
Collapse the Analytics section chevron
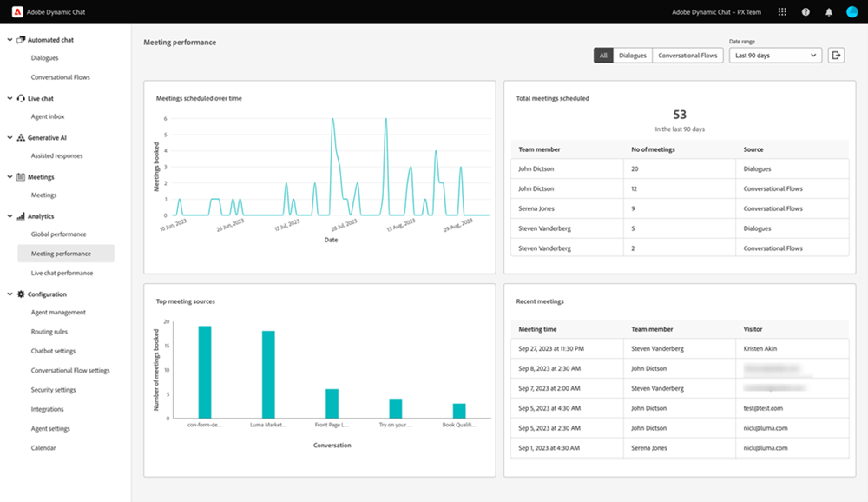pyautogui.click(x=10, y=216)
